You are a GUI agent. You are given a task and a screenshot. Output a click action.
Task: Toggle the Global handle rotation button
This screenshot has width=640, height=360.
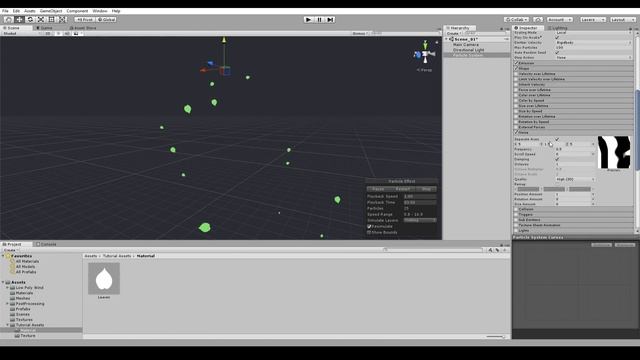point(107,19)
